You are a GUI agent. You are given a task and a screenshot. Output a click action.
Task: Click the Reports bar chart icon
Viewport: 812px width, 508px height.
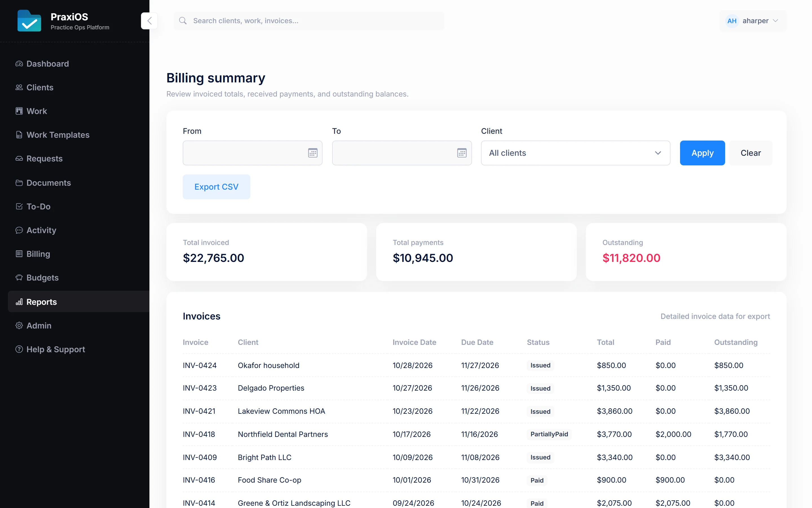point(19,302)
